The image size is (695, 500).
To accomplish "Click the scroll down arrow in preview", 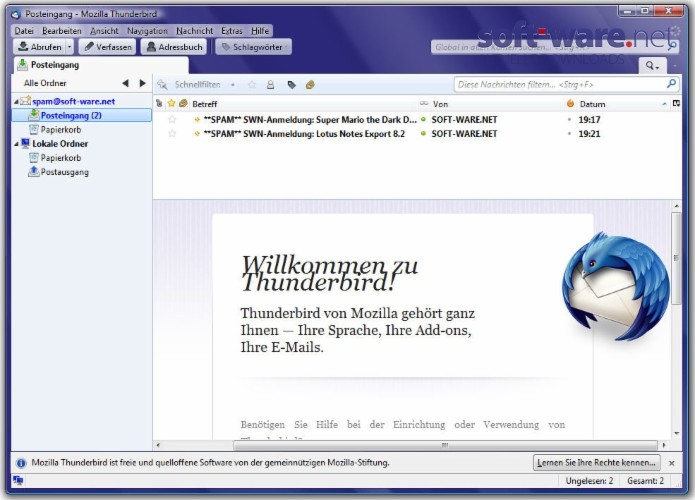I will pos(676,433).
